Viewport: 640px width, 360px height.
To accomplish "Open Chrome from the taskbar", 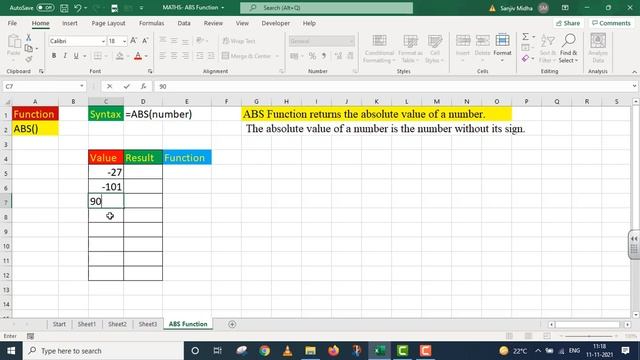I will pyautogui.click(x=264, y=351).
